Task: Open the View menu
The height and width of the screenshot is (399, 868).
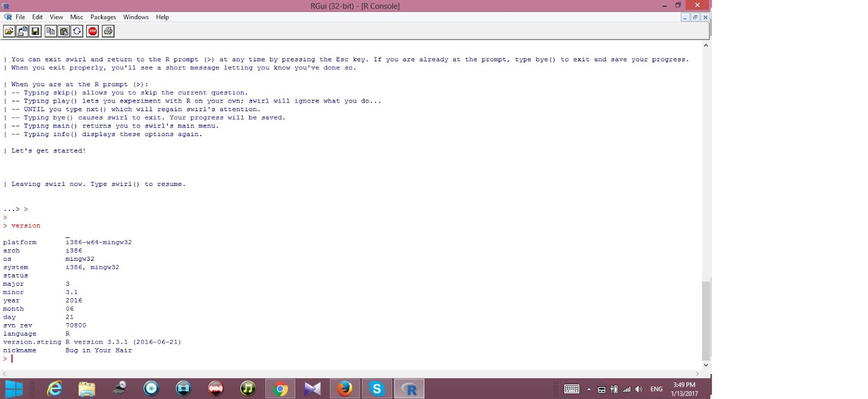Action: (56, 17)
